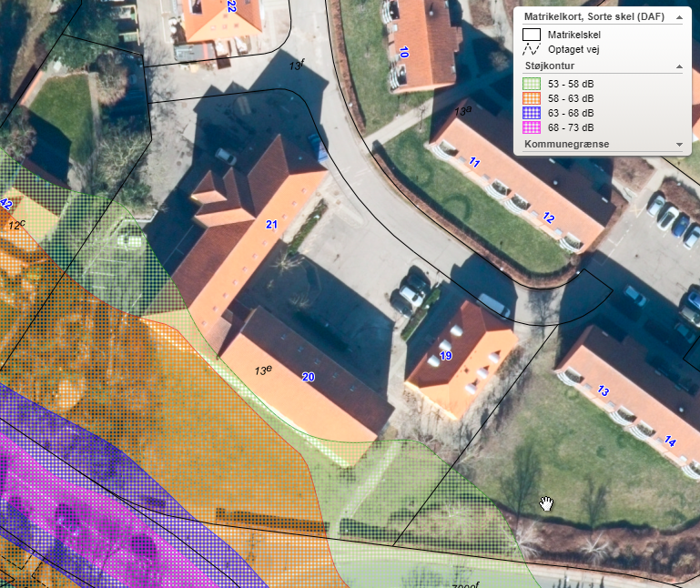Click the Støjkontur heading text
Image resolution: width=700 pixels, height=588 pixels.
(550, 66)
